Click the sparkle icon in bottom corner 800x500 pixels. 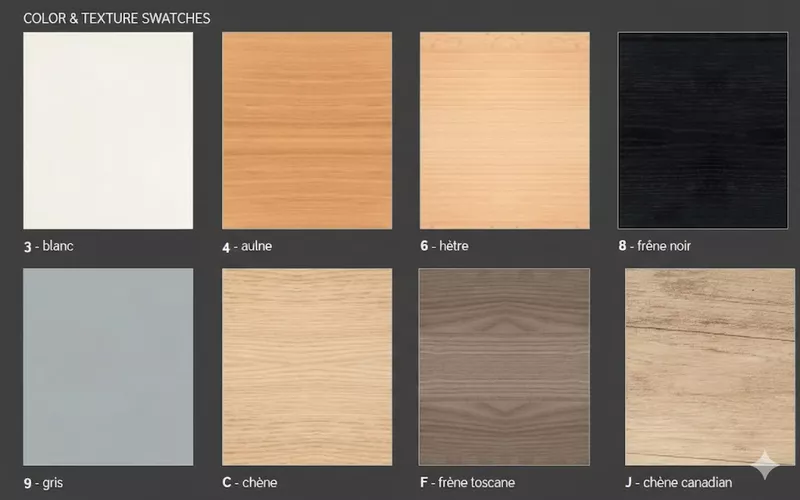pyautogui.click(x=765, y=465)
